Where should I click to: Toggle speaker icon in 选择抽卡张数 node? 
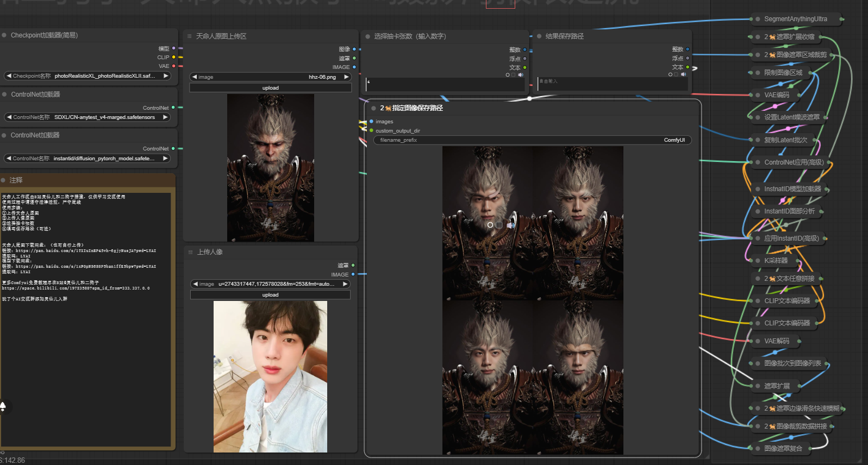[x=521, y=74]
